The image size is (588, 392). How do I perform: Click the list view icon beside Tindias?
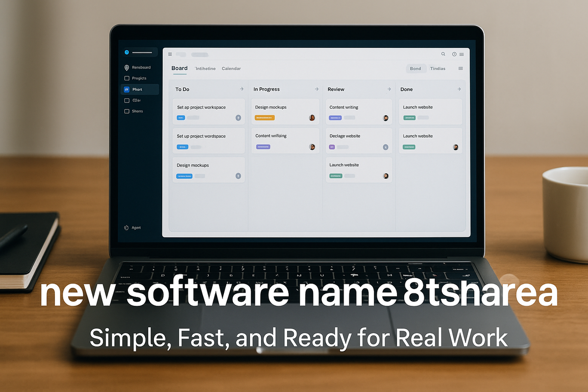coord(460,69)
